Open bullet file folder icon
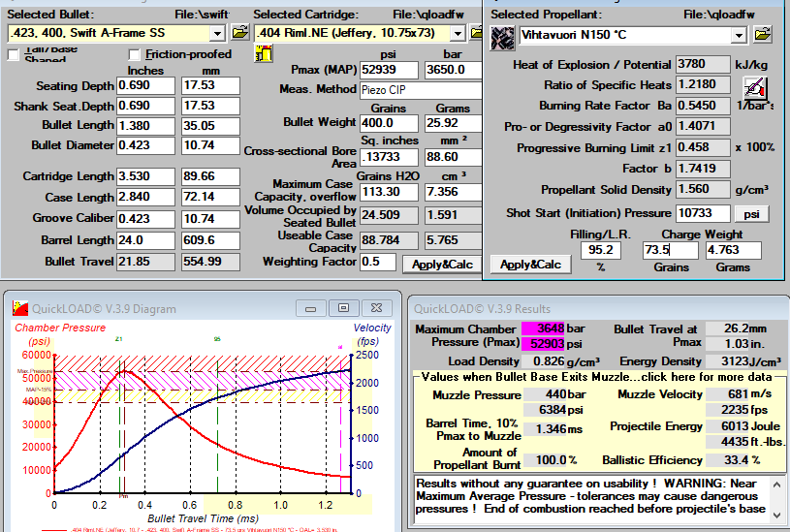 click(x=239, y=33)
